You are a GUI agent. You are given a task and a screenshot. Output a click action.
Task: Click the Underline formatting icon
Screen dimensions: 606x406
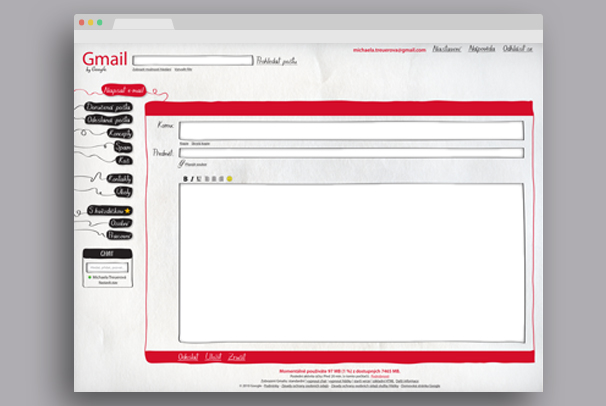click(x=198, y=179)
